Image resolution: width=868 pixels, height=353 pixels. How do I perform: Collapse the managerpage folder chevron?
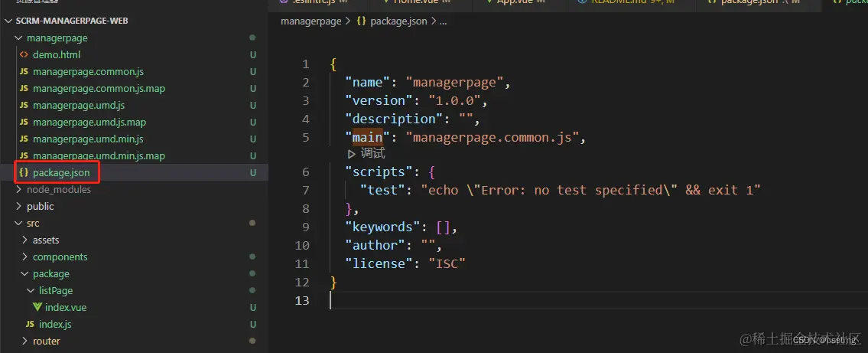point(18,38)
